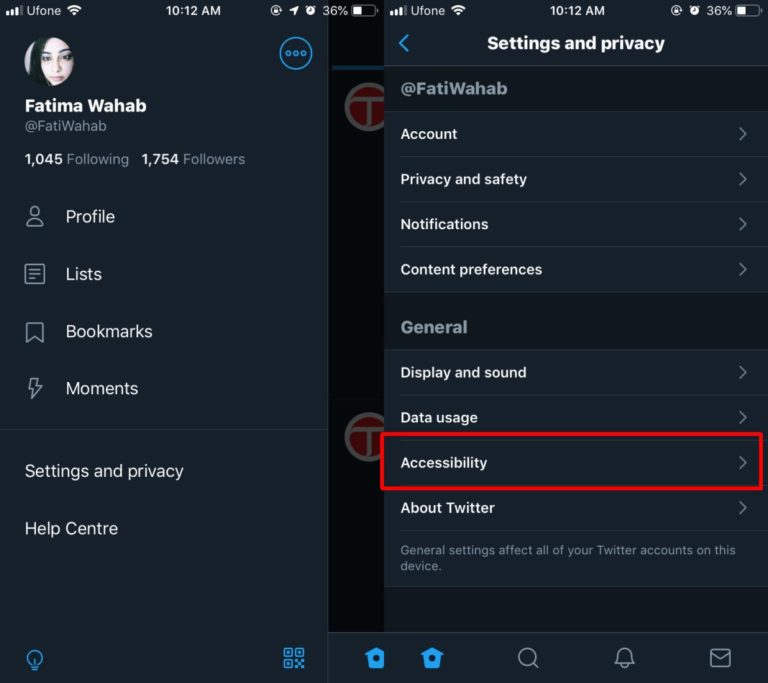Screen dimensions: 768x683
Task: Tap the accounts ellipsis circle icon
Action: coord(296,53)
